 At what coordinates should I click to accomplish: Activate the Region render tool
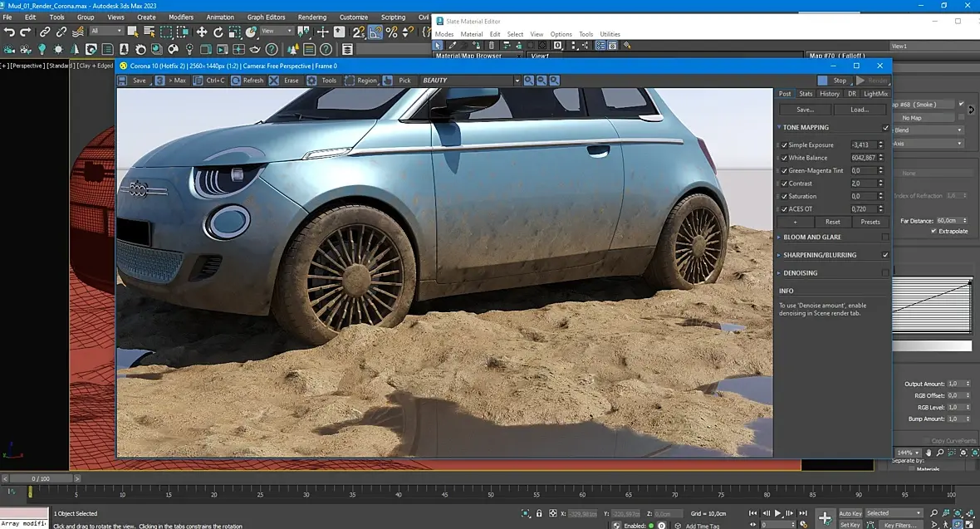350,81
